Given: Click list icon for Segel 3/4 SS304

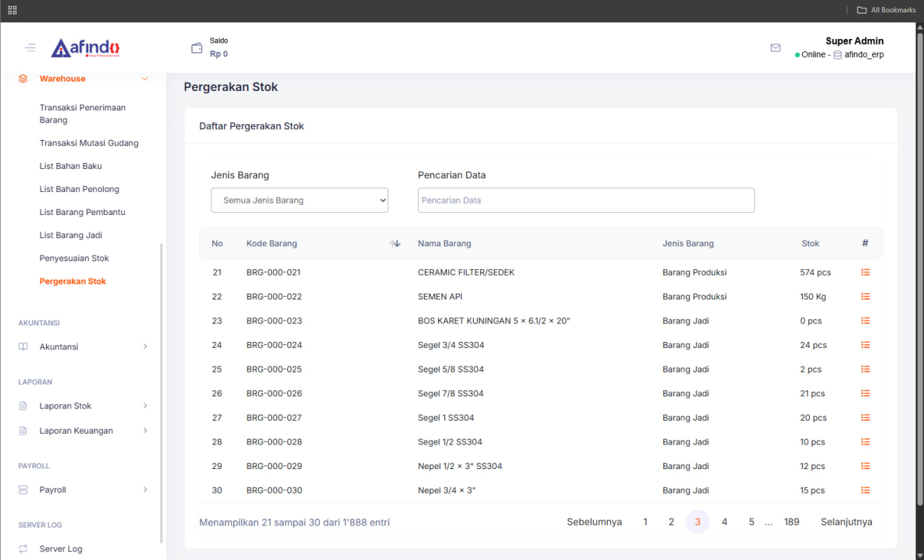Looking at the screenshot, I should [x=866, y=345].
